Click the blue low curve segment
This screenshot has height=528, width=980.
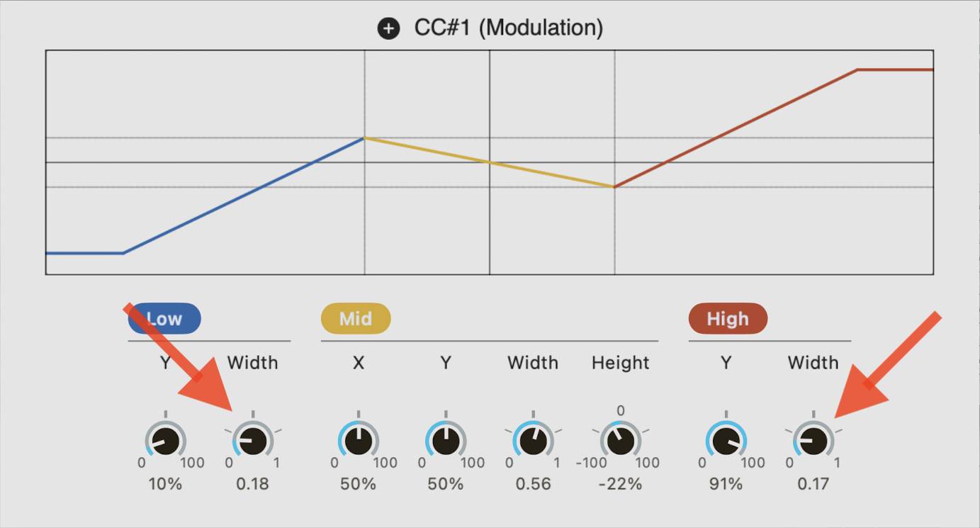(x=244, y=196)
